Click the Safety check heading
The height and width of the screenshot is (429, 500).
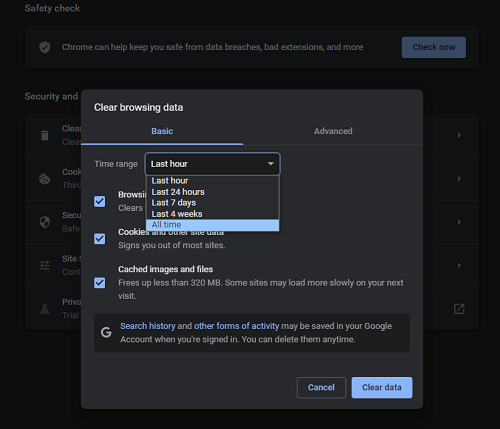tap(52, 8)
